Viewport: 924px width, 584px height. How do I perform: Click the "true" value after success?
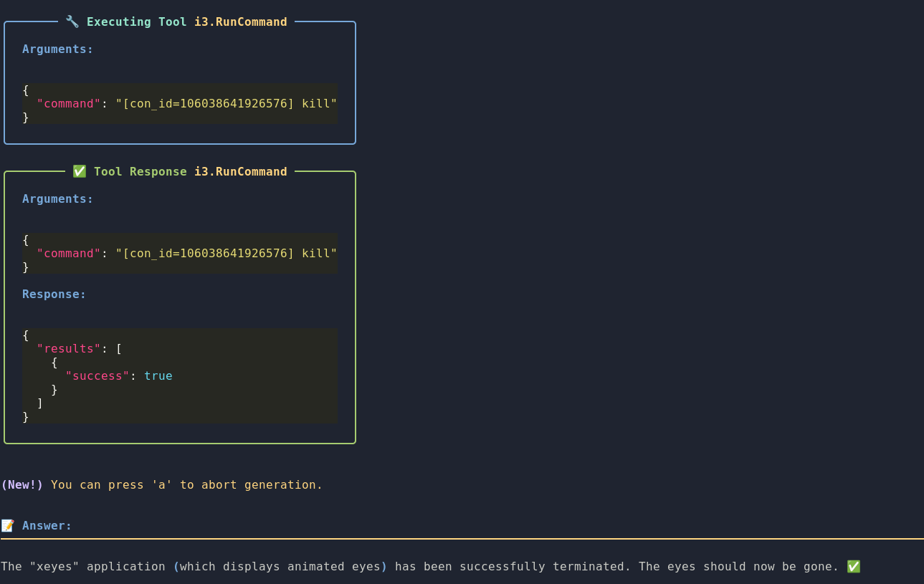[158, 375]
